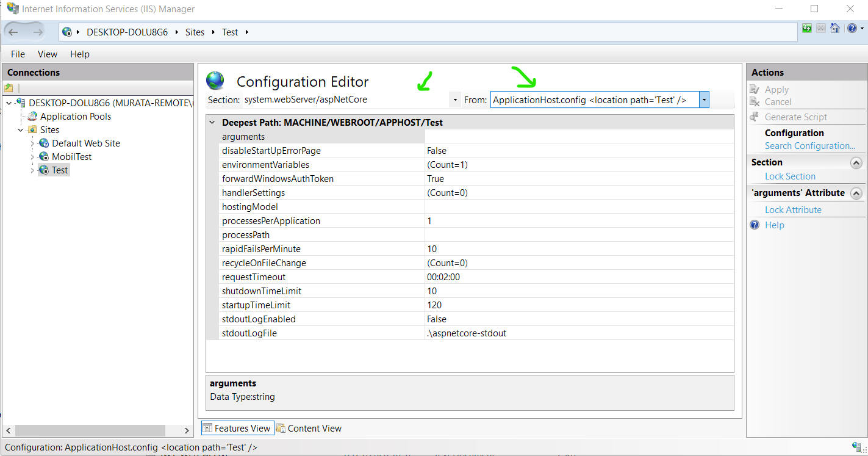Select Default Web Site in tree
This screenshot has width=868, height=456.
point(86,143)
